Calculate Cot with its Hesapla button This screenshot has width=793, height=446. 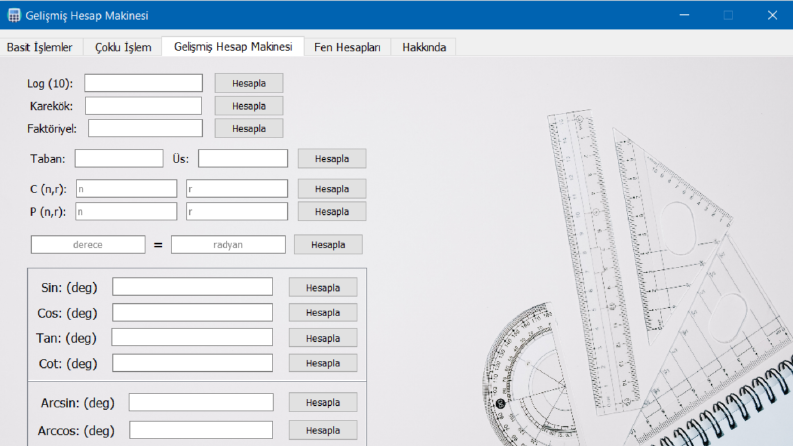tap(323, 363)
